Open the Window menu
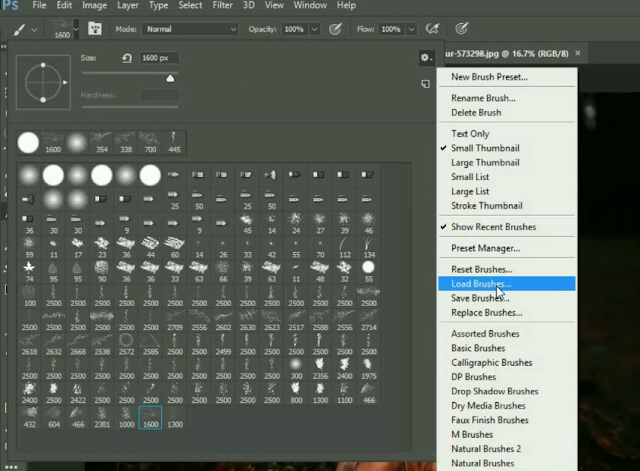This screenshot has width=640, height=471. coord(310,5)
